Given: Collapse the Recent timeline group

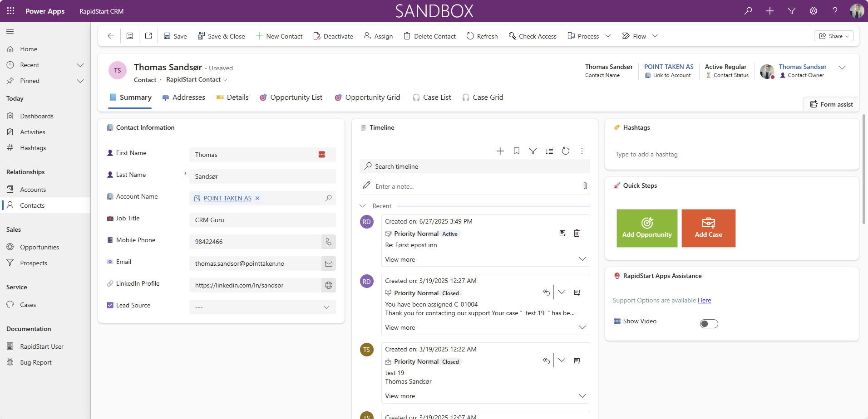Looking at the screenshot, I should click(x=363, y=206).
